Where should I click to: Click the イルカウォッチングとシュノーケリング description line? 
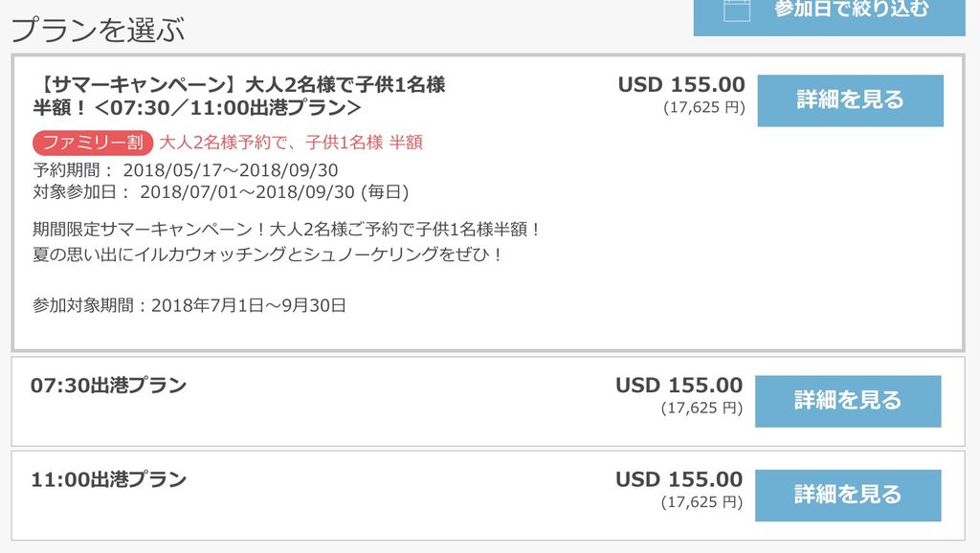click(268, 254)
